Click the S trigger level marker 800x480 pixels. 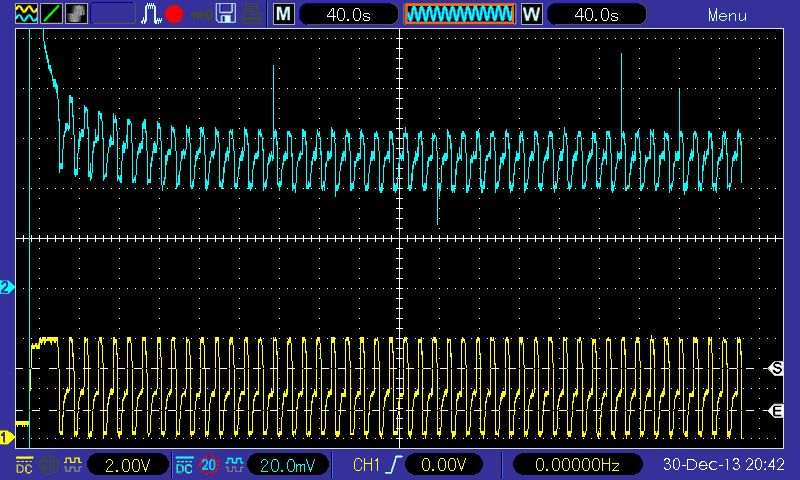point(776,368)
